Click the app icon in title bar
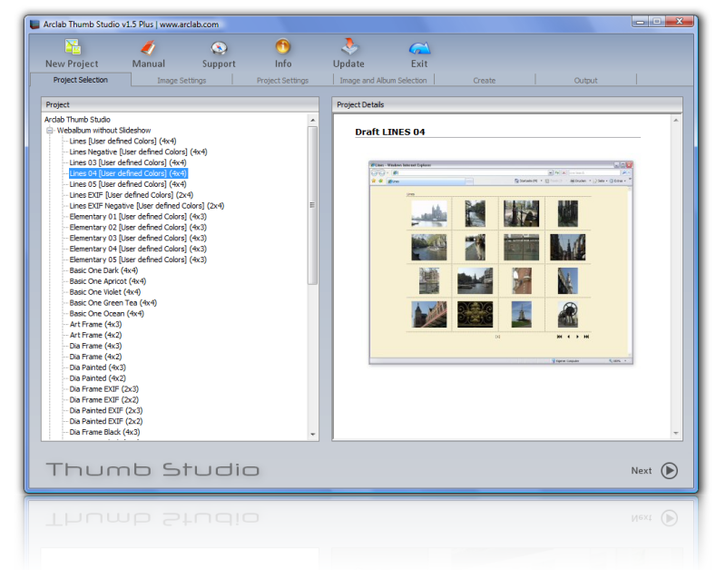The image size is (726, 588). pyautogui.click(x=35, y=24)
